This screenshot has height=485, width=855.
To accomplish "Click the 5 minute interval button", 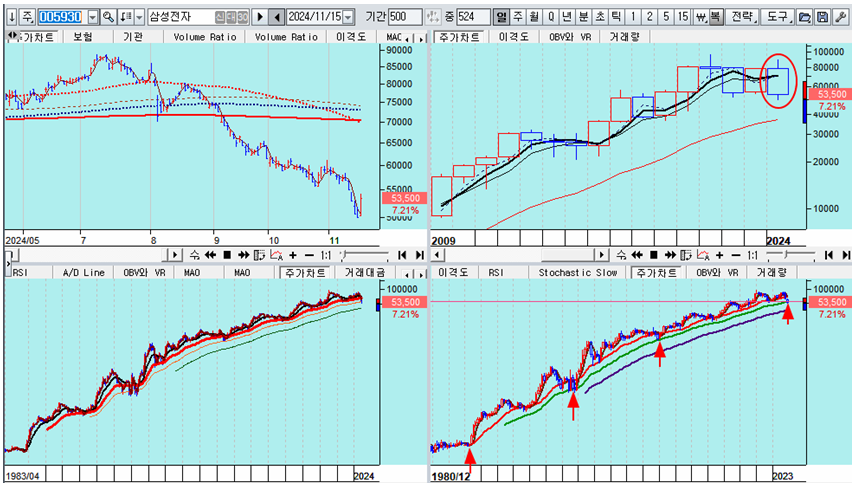I will coord(666,17).
